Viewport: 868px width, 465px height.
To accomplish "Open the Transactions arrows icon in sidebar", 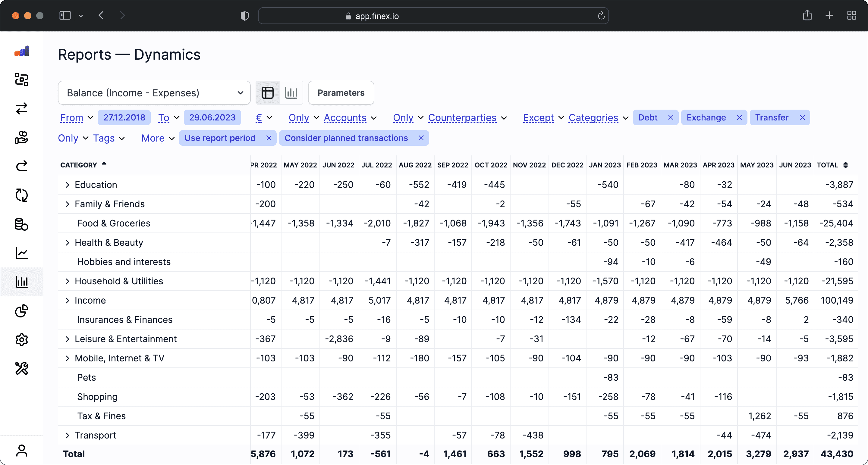I will coord(22,108).
